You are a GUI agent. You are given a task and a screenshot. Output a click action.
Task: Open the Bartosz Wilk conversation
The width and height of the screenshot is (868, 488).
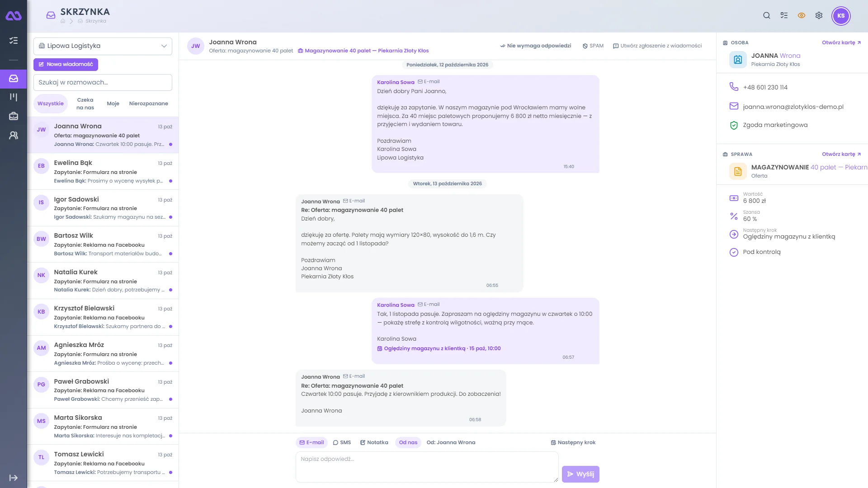click(103, 244)
